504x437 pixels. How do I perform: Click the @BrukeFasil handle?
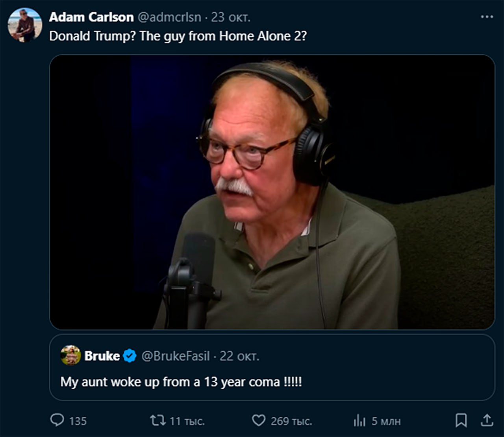click(176, 356)
